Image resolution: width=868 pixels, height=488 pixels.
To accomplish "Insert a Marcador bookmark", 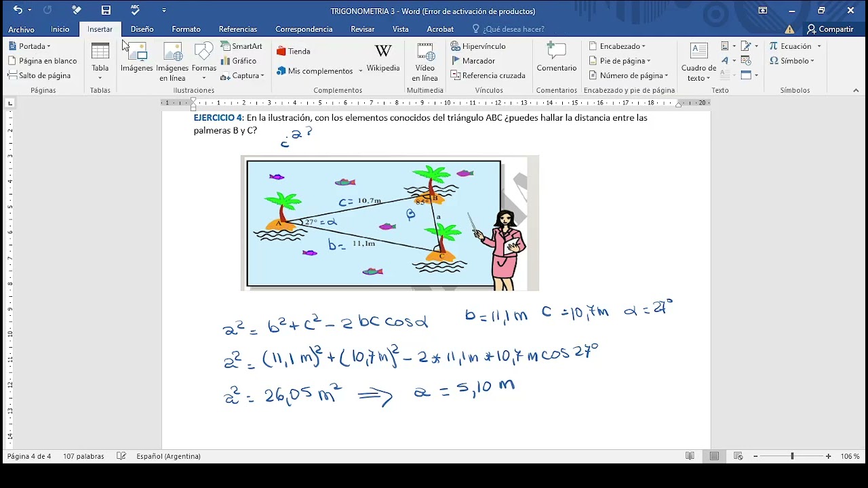I will point(473,61).
